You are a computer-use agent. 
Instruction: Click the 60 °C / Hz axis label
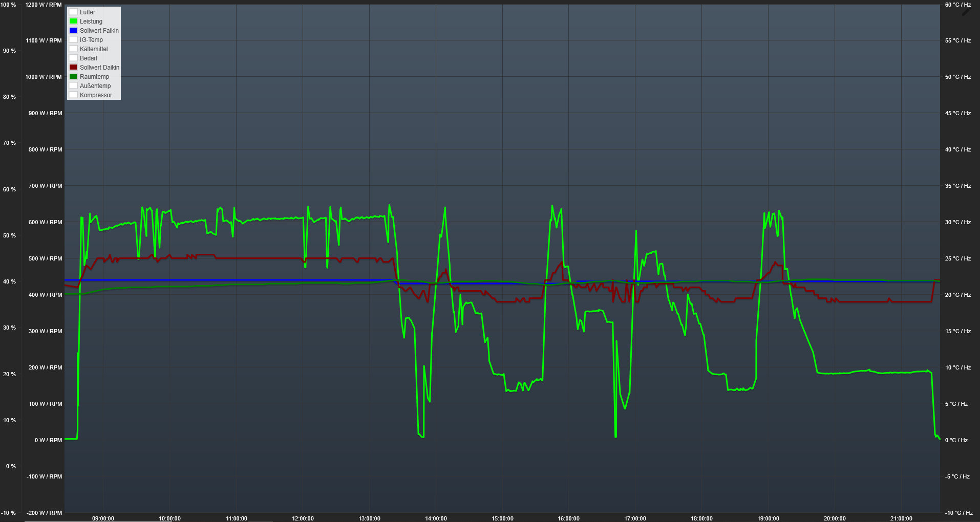957,5
